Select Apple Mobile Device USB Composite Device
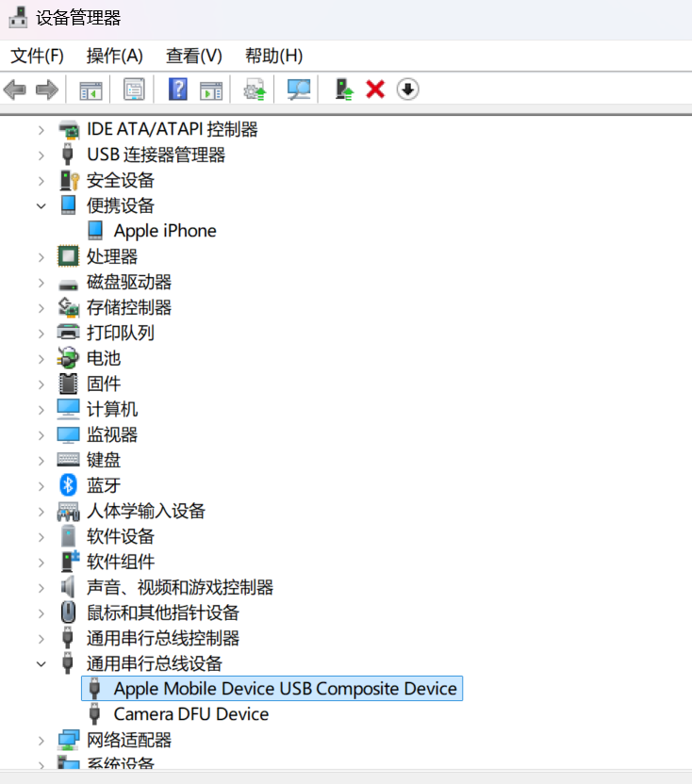 point(272,689)
